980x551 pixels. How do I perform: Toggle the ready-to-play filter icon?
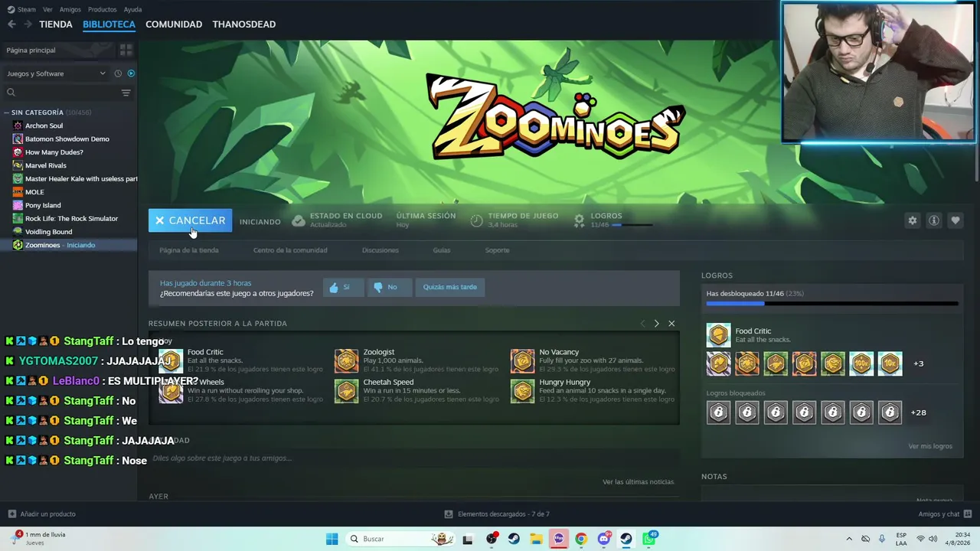click(131, 73)
